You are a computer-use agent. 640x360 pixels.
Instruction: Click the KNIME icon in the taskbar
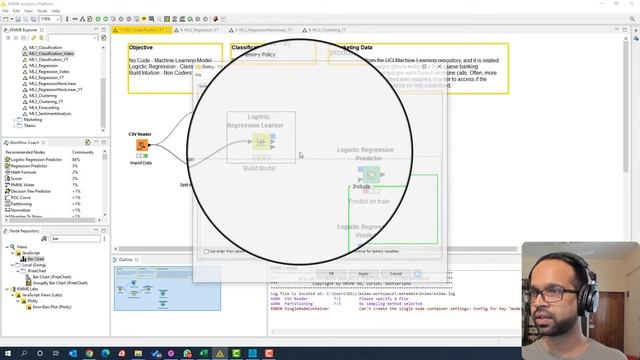point(220,353)
